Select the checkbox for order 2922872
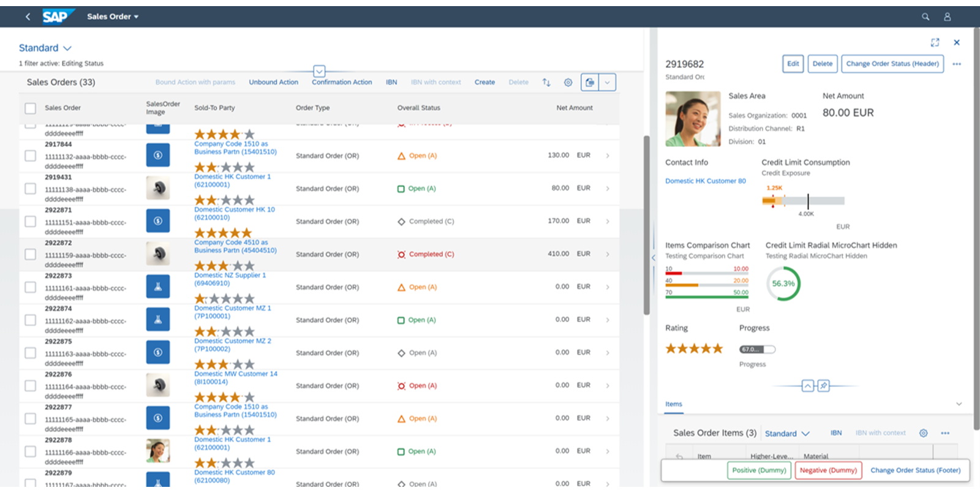The width and height of the screenshot is (980, 493). click(x=30, y=254)
